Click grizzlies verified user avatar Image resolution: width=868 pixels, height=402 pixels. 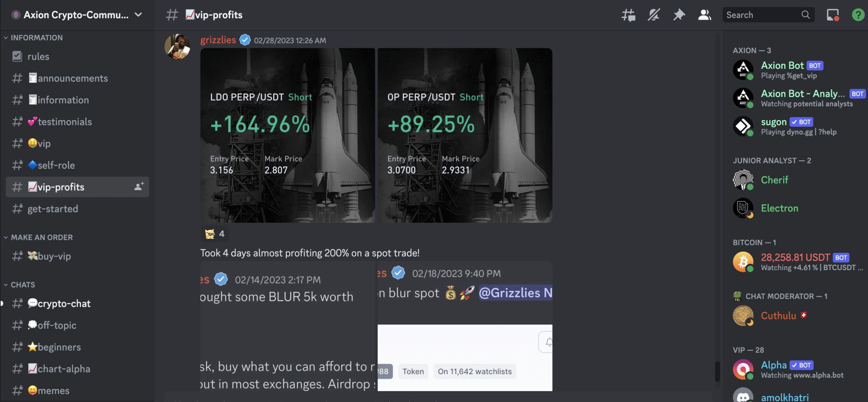[x=179, y=46]
